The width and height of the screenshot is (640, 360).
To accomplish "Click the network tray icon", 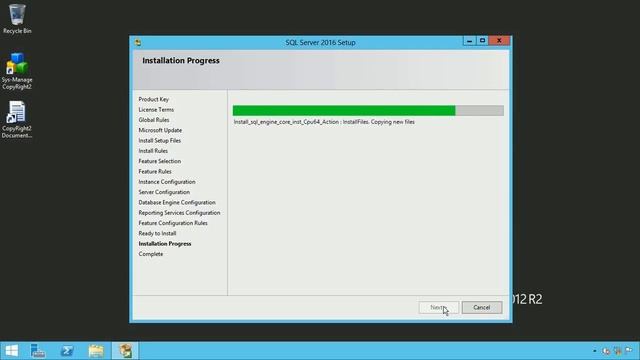I will coord(618,351).
